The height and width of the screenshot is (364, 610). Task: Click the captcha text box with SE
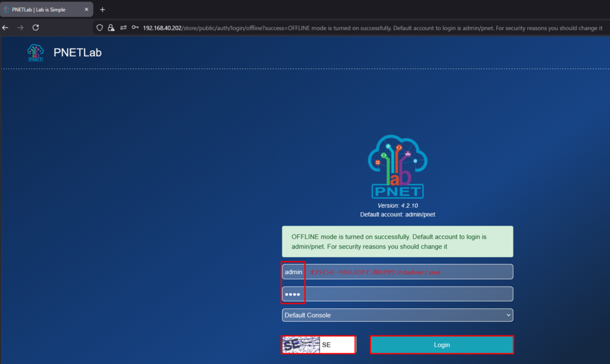click(337, 345)
